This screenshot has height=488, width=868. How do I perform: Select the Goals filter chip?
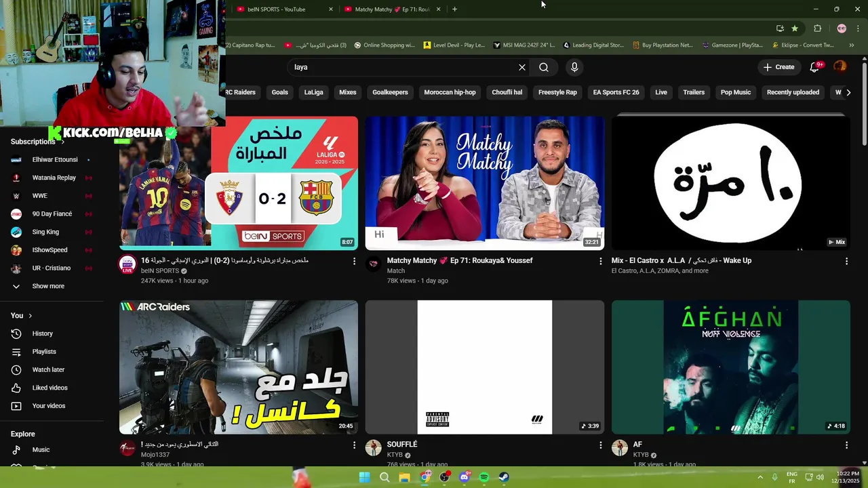[x=280, y=92]
